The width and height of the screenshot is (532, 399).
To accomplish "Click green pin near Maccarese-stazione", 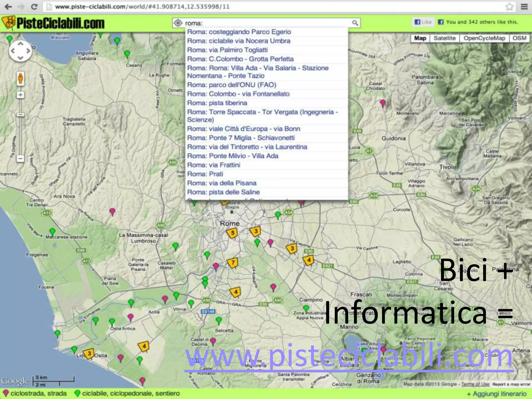I will 52,231.
